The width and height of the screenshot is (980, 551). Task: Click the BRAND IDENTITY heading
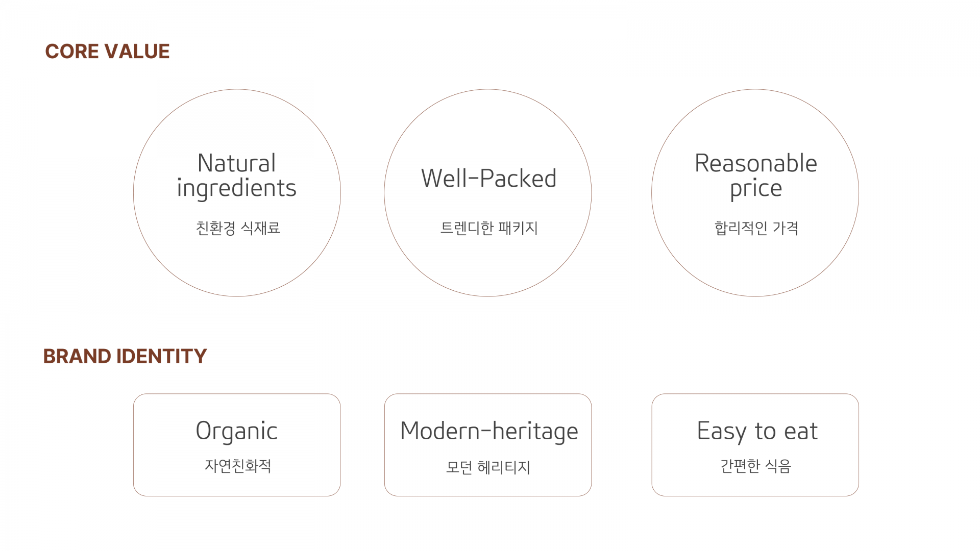(125, 356)
